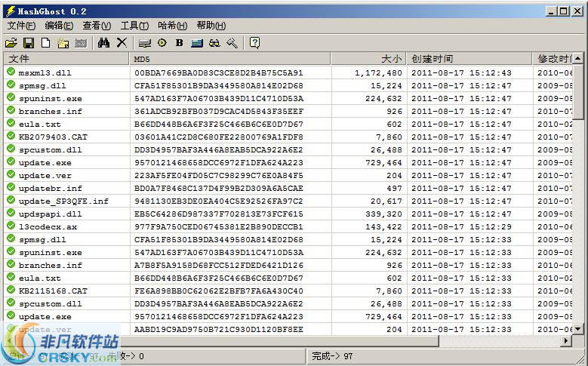
Task: Sort by the 创建时间 column header
Action: coord(468,59)
